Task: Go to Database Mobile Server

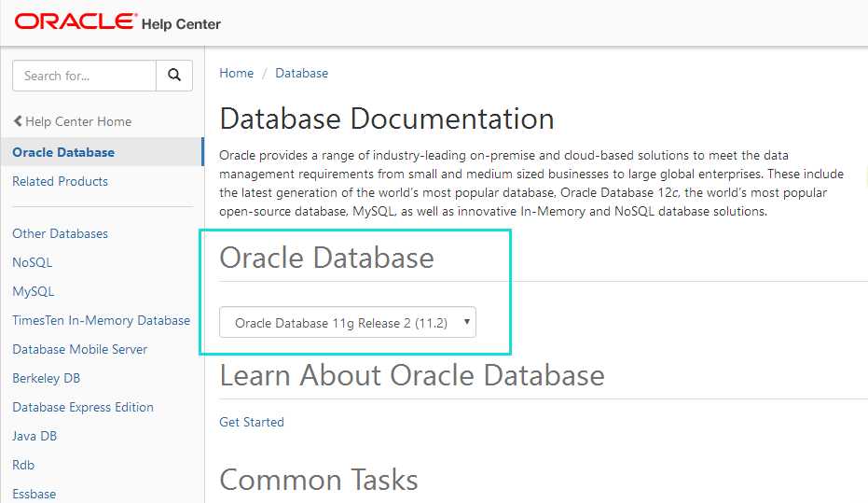Action: pyautogui.click(x=79, y=349)
